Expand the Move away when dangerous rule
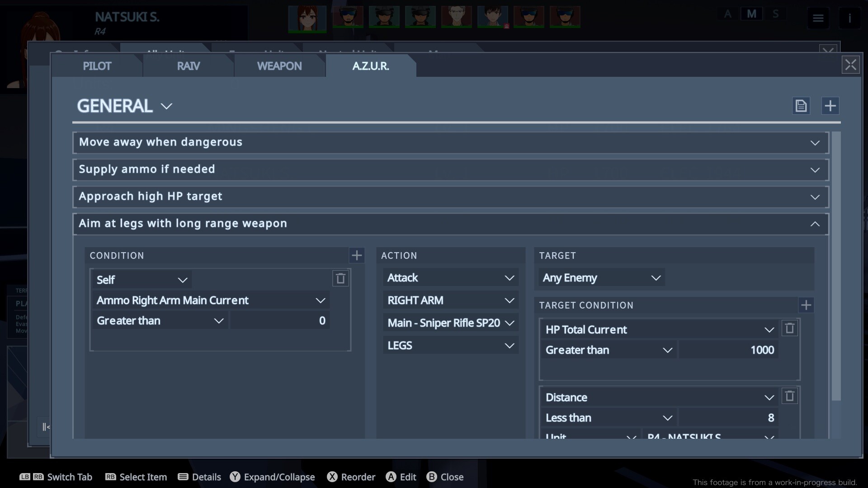 click(x=815, y=143)
